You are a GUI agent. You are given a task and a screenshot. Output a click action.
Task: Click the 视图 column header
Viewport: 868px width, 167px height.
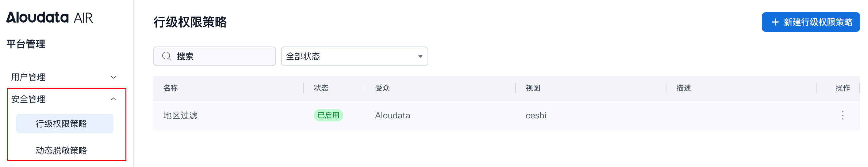coord(533,88)
